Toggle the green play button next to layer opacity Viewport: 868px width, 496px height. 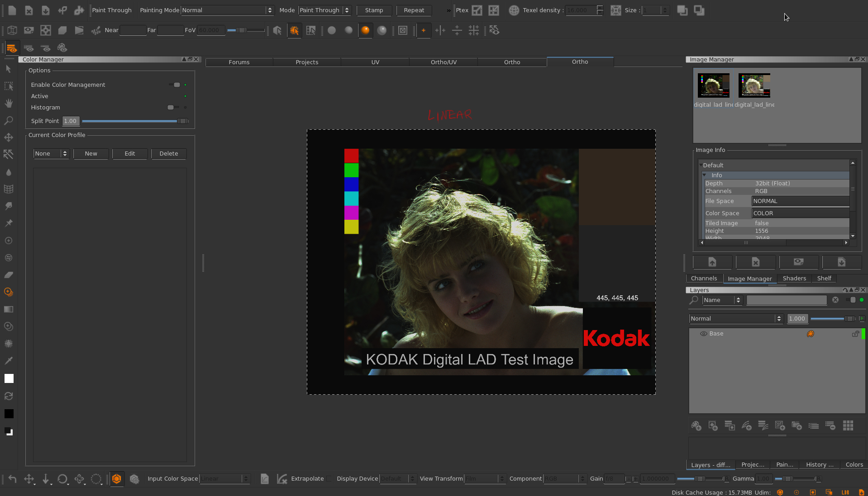[862, 319]
